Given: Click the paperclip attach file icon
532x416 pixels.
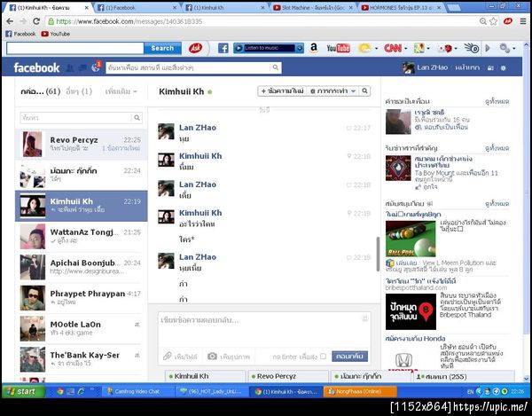Looking at the screenshot, I should tap(168, 357).
